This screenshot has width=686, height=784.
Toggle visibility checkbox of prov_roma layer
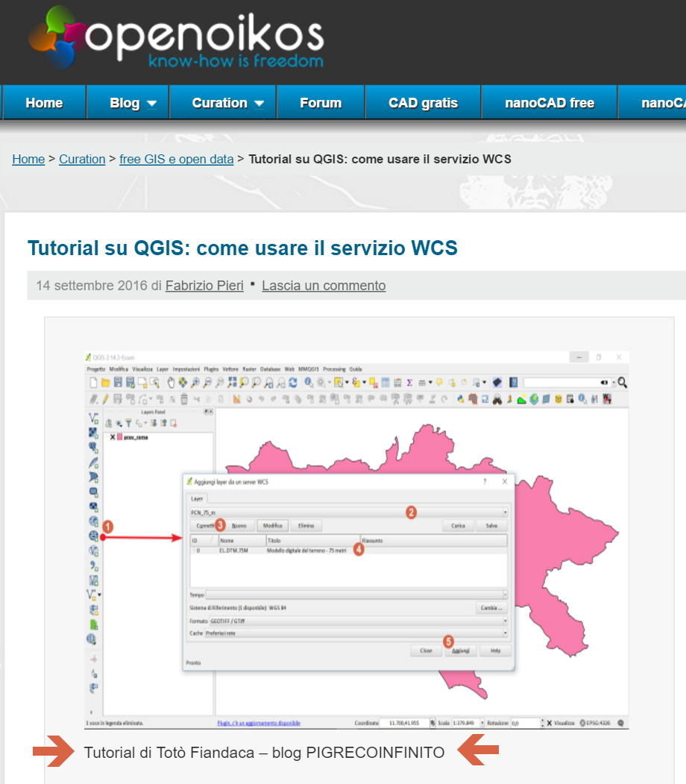113,437
